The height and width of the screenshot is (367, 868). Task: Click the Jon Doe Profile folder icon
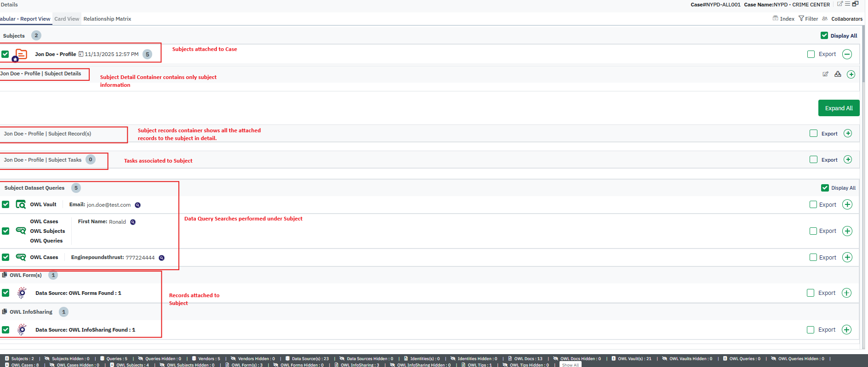(21, 54)
